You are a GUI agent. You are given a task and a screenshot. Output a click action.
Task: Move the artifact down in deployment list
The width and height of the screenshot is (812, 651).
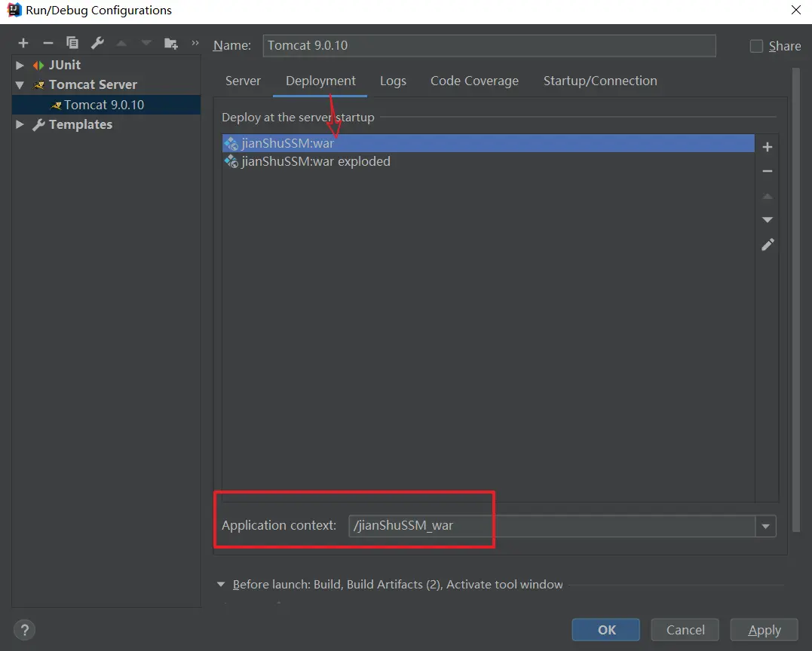[x=768, y=220]
